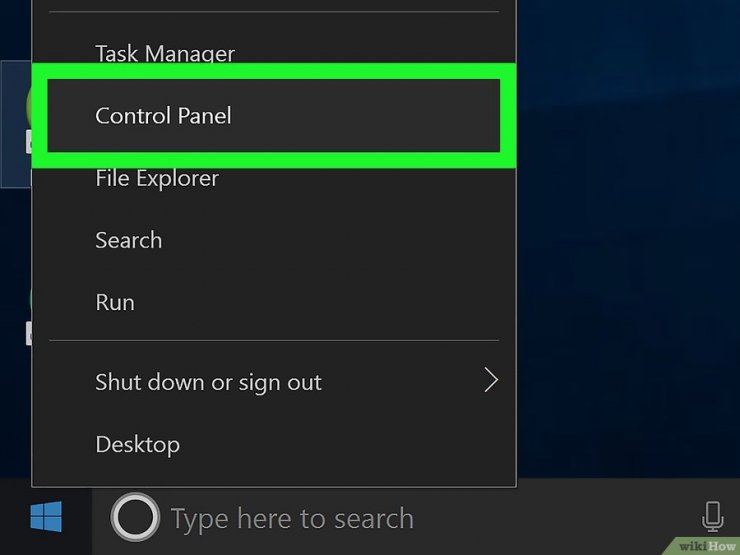This screenshot has width=740, height=555.
Task: Click empty desktop wallpaper right of the menu
Action: pos(630,250)
